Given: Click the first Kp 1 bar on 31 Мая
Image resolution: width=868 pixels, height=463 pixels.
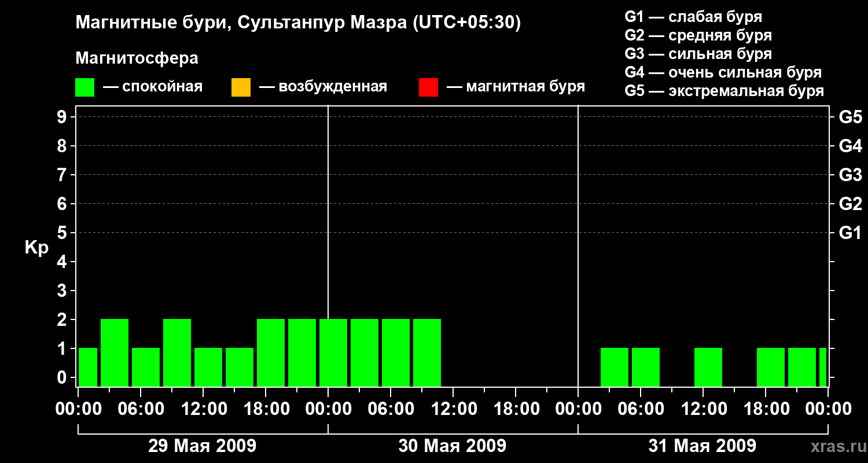Looking at the screenshot, I should click(615, 367).
